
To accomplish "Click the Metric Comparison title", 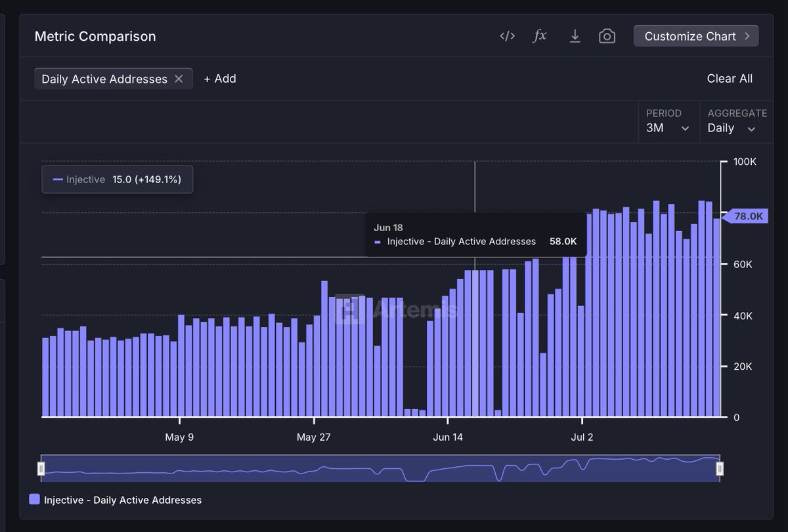I will [95, 36].
